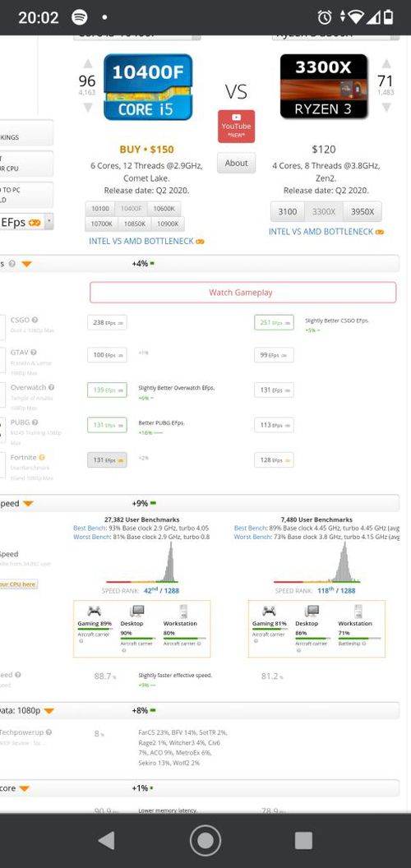
Task: Select the 10600K model variant
Action: coord(164,209)
